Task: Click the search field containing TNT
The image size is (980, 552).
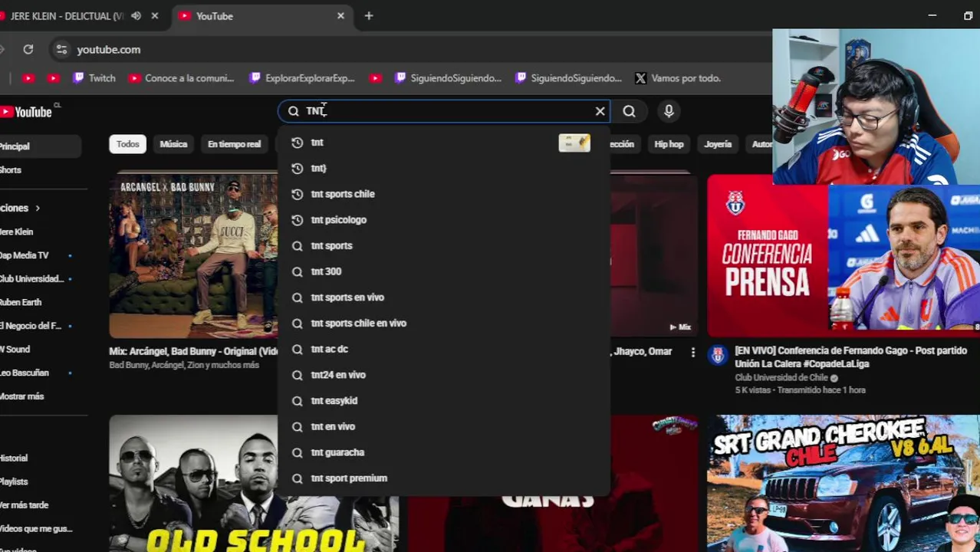Action: tap(445, 111)
